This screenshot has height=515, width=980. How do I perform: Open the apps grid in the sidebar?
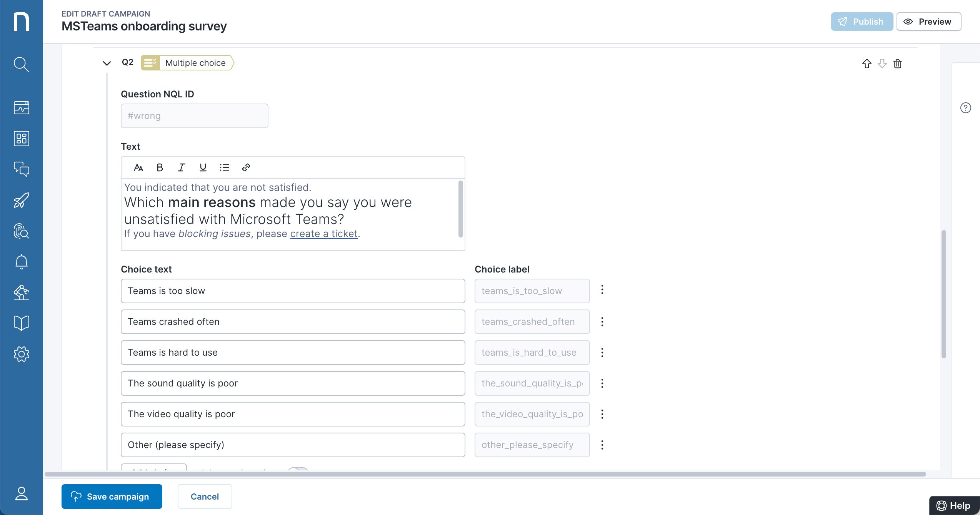point(22,139)
